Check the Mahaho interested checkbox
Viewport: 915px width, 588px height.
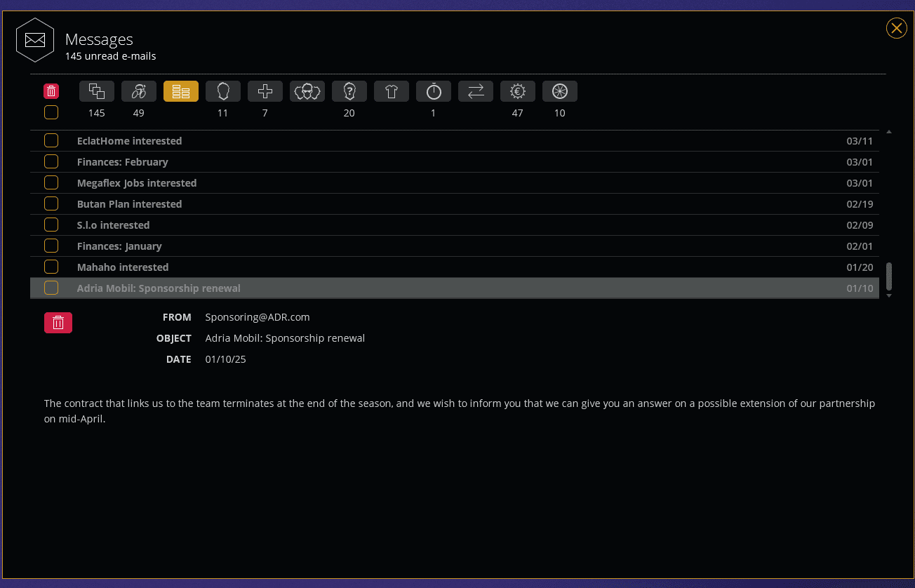tap(51, 267)
